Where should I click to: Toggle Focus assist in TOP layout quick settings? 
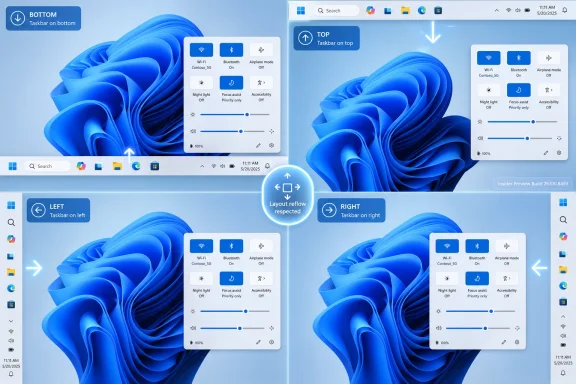519,90
